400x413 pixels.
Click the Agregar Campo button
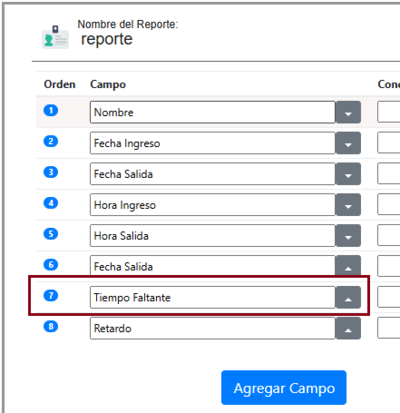click(284, 388)
